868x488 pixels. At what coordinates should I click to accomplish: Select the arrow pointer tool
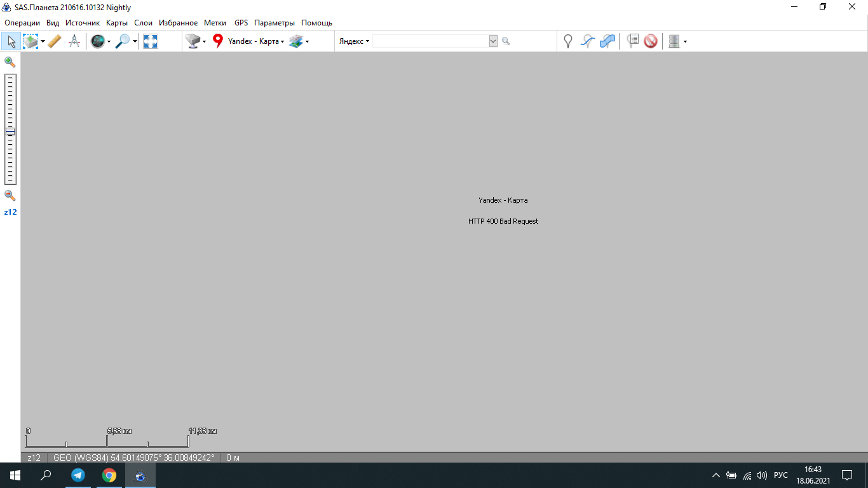point(11,41)
